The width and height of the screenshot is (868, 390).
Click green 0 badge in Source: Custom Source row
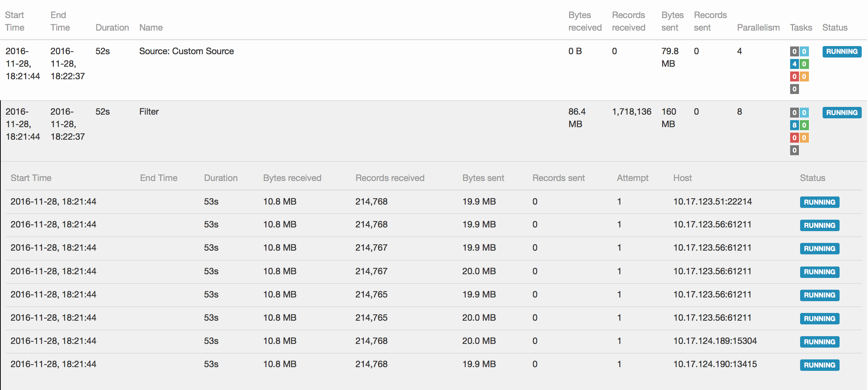[x=804, y=64]
